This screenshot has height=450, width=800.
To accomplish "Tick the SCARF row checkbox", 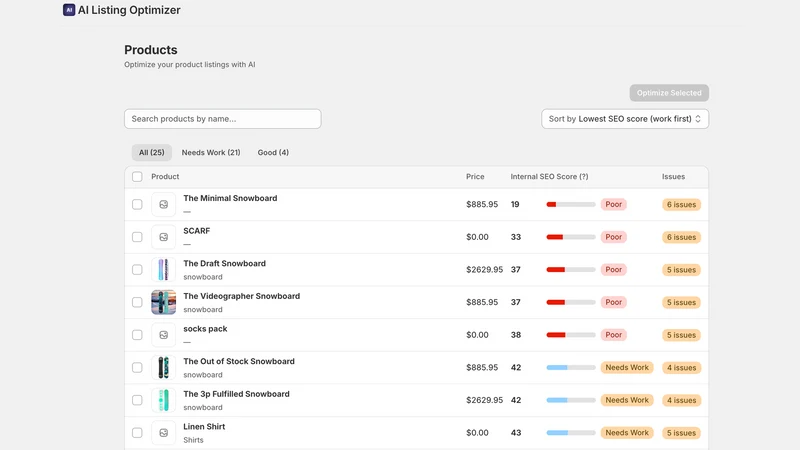I will pos(137,237).
